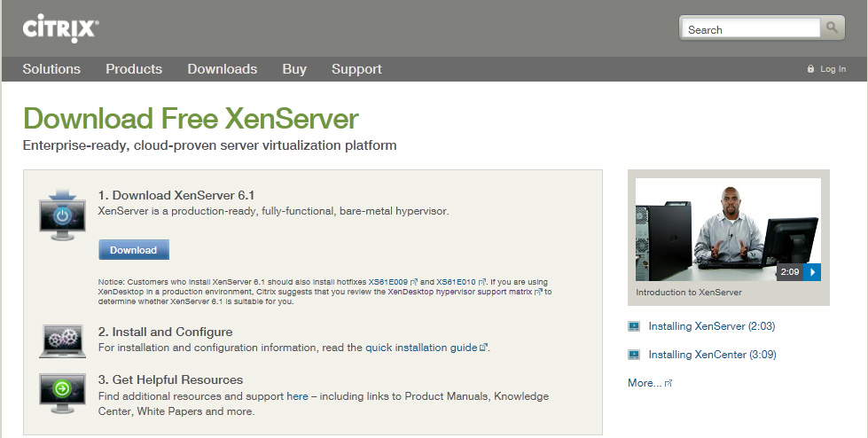
Task: Click the external link icon after XS61E010
Action: tap(482, 282)
